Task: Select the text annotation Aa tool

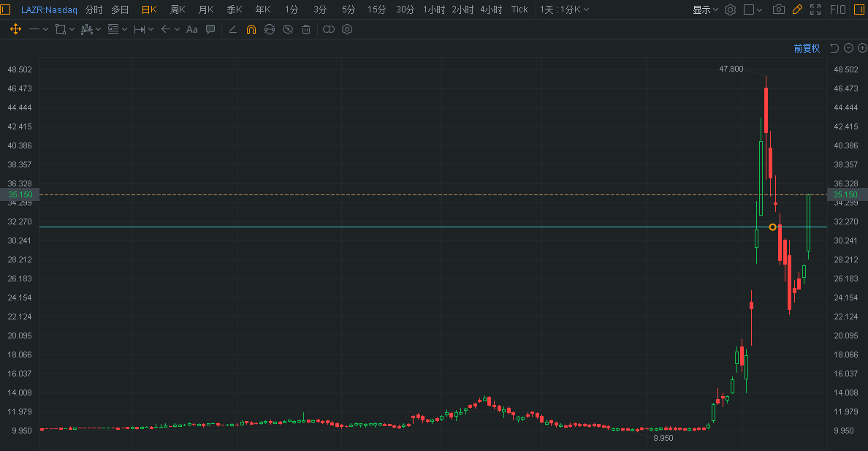Action: (x=192, y=29)
